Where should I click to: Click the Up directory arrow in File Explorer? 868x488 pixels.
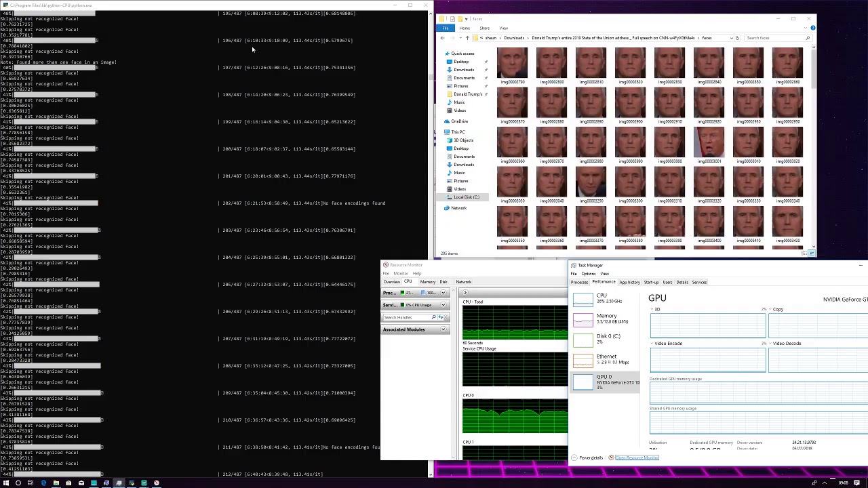[x=467, y=38]
